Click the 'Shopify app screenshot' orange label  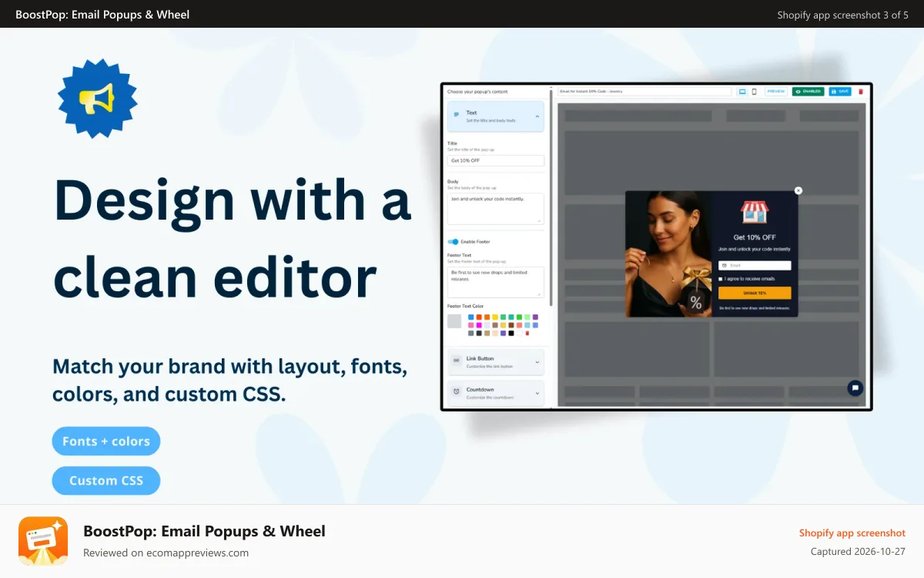tap(852, 533)
